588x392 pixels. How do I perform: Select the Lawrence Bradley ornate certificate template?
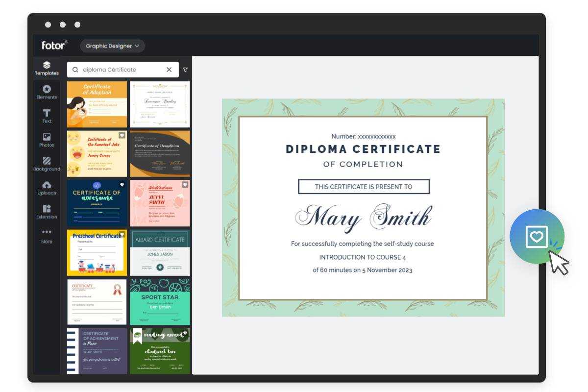point(160,104)
